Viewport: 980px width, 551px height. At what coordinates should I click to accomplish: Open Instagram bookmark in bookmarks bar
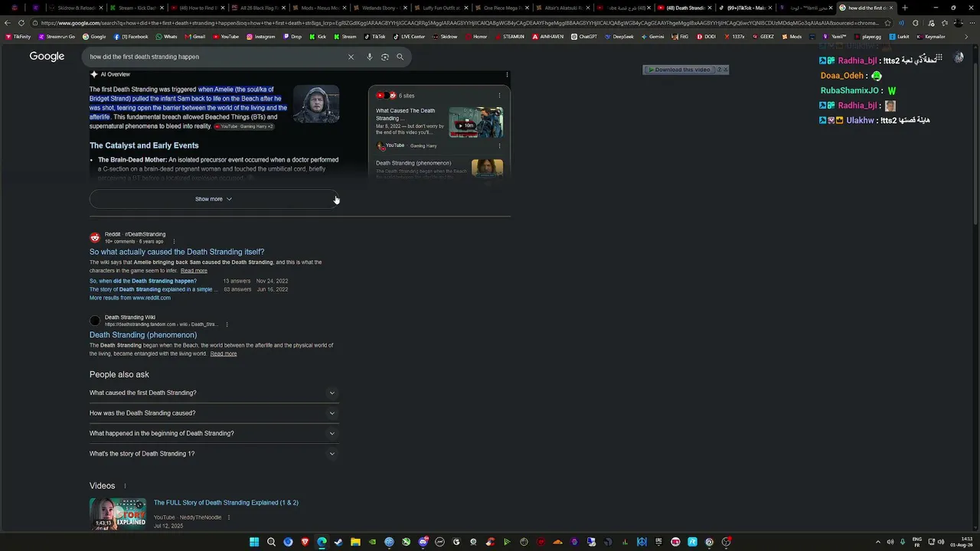260,37
